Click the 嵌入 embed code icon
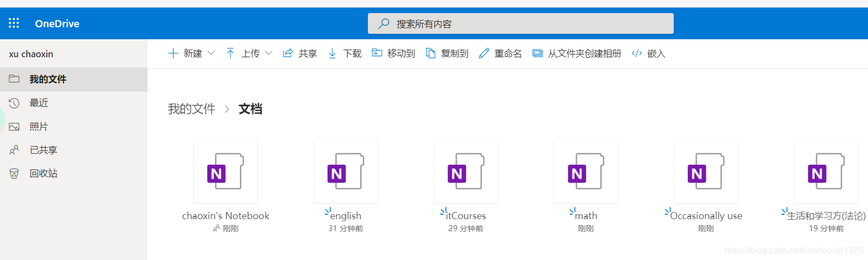 click(637, 53)
